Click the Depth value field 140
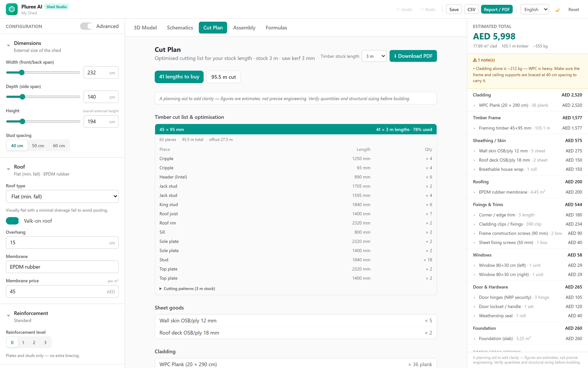This screenshot has width=588, height=368. [x=101, y=97]
